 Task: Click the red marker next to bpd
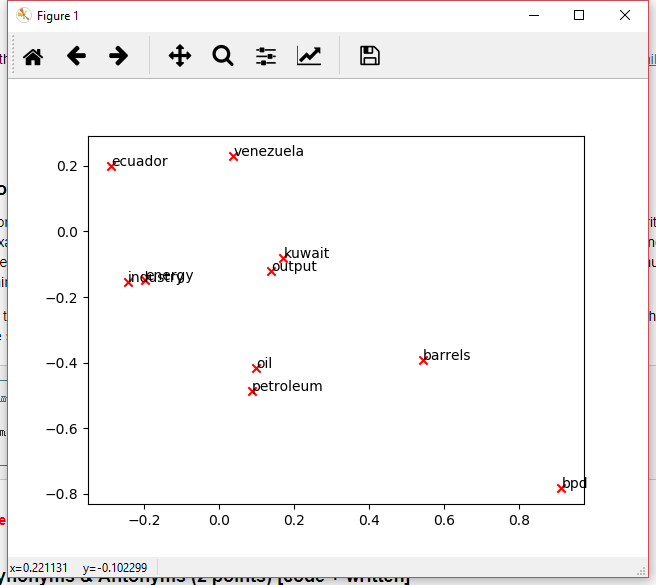[x=561, y=488]
